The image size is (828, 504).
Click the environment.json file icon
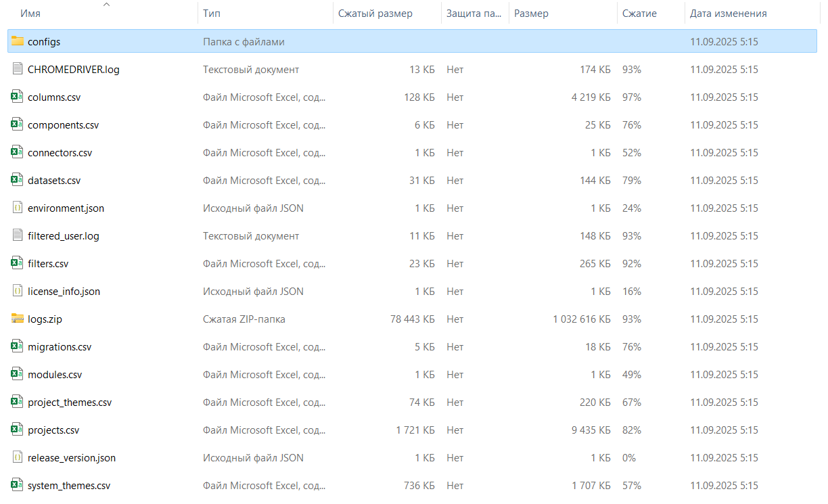(x=18, y=208)
